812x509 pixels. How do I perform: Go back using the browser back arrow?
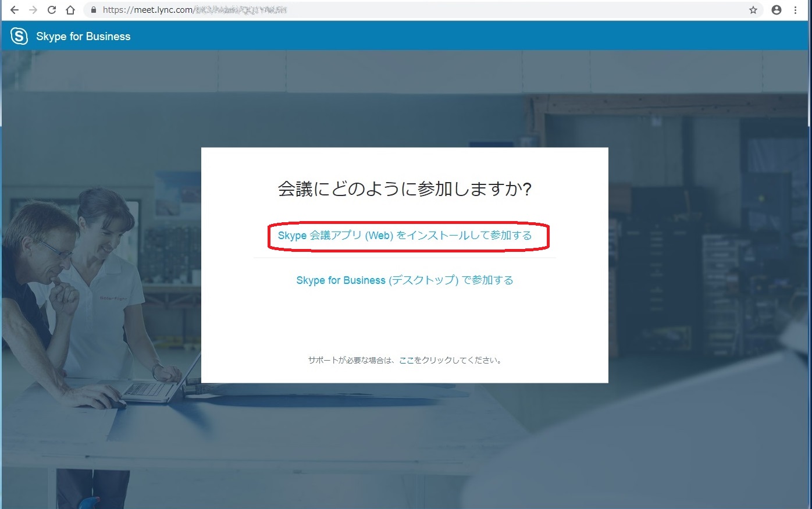pos(15,10)
